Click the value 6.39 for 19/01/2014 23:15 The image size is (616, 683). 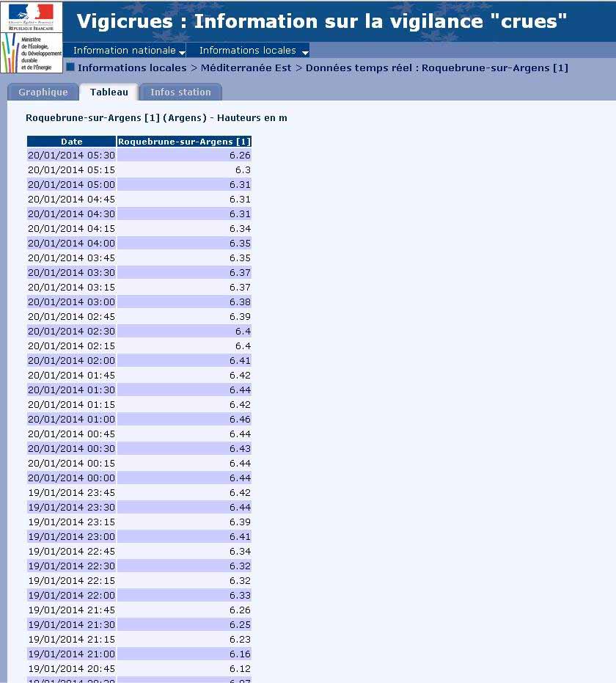click(x=240, y=522)
